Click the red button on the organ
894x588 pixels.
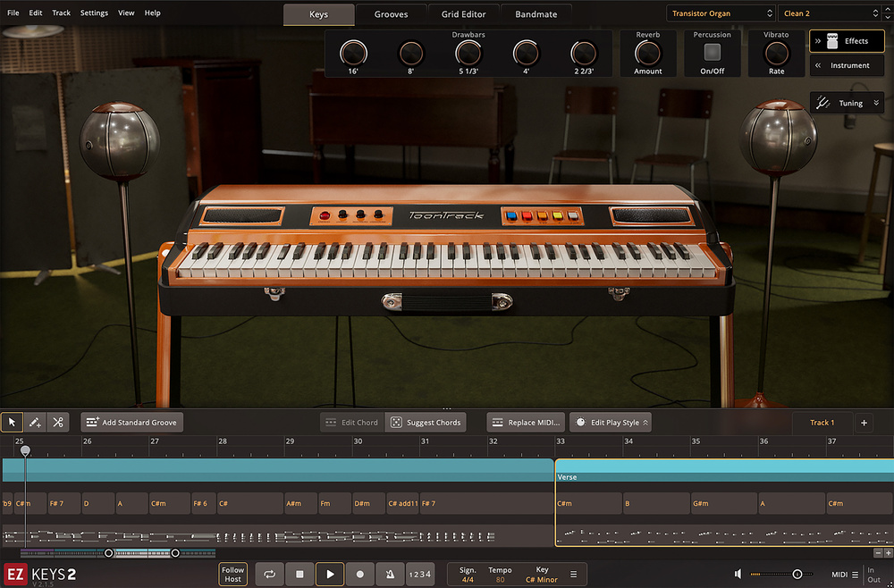[x=325, y=215]
